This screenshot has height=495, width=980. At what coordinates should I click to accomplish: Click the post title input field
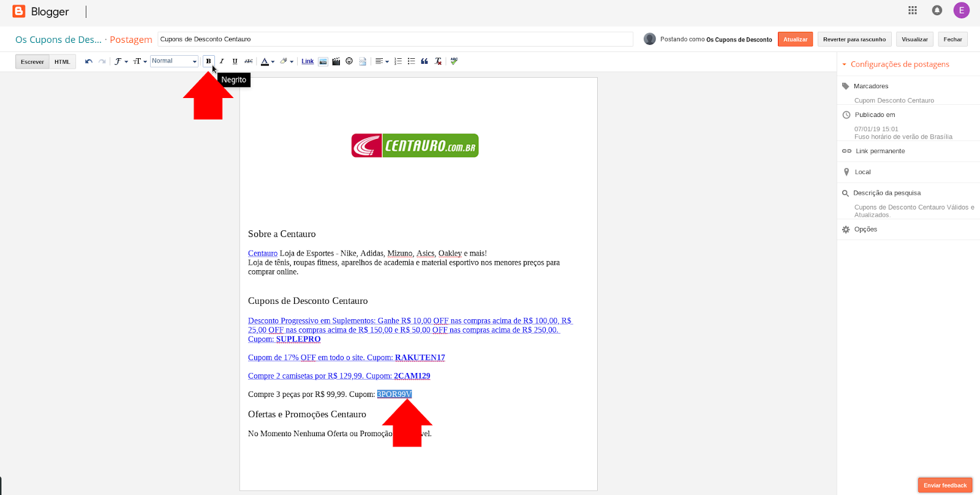click(395, 39)
